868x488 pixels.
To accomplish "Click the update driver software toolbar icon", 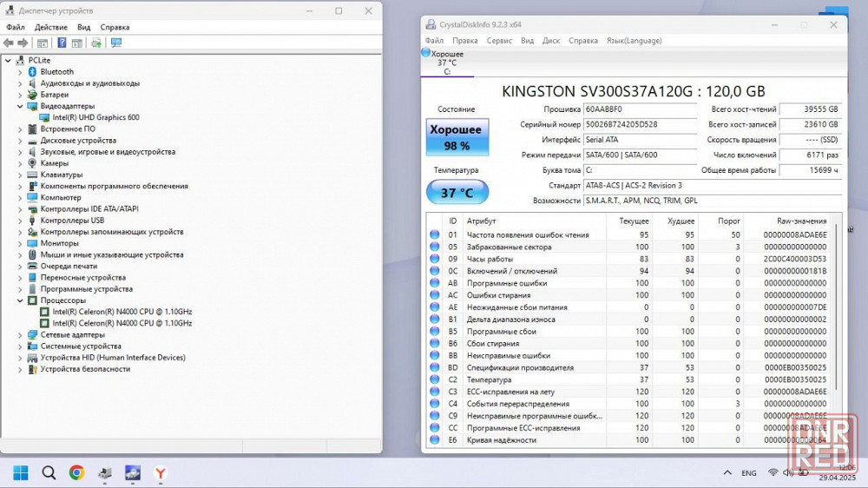I will pyautogui.click(x=96, y=43).
